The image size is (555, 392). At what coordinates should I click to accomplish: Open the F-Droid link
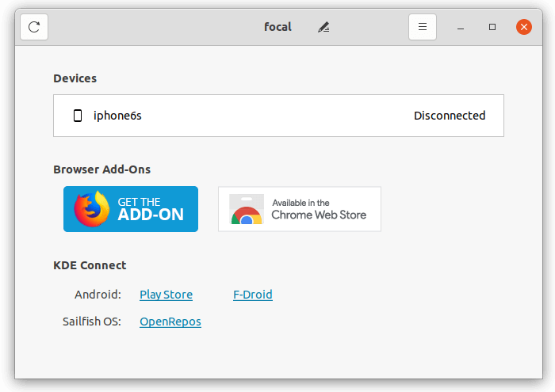point(253,295)
